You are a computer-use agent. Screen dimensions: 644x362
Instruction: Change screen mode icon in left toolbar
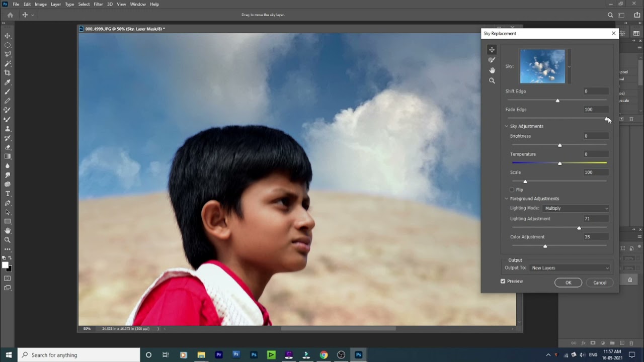click(8, 288)
